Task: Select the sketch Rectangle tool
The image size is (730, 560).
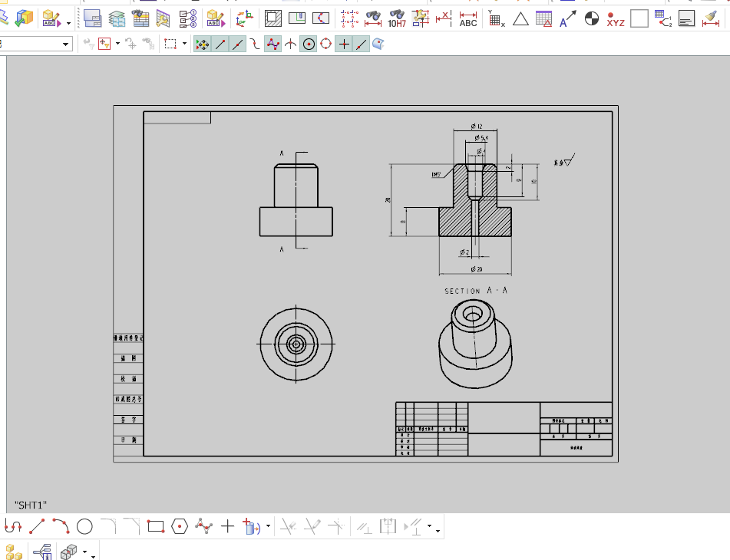Action: [156, 526]
